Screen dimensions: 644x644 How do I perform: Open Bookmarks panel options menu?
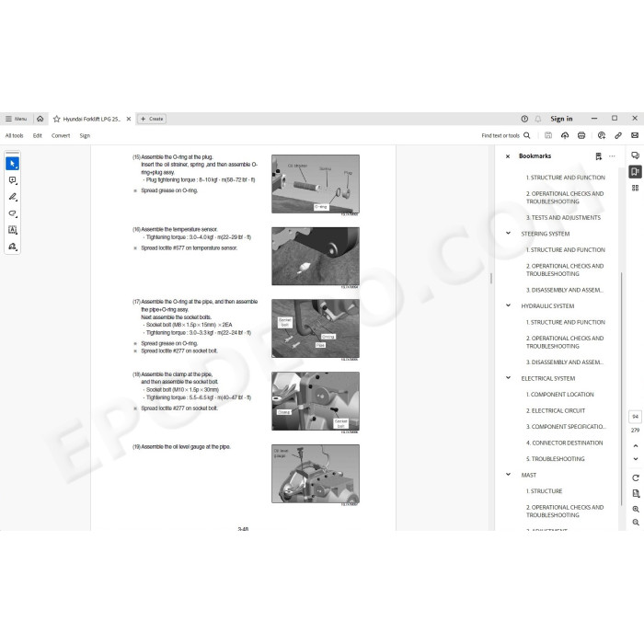[x=612, y=156]
